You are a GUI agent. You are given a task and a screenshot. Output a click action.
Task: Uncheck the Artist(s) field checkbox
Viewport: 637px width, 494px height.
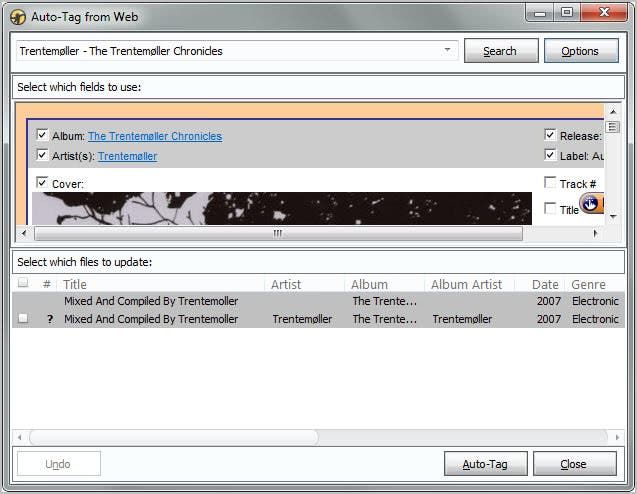point(42,155)
